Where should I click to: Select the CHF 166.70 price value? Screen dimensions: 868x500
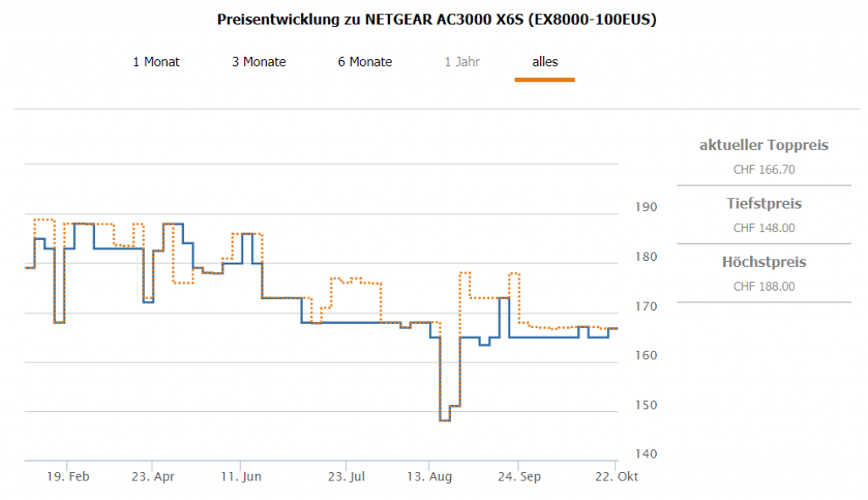[x=764, y=169]
